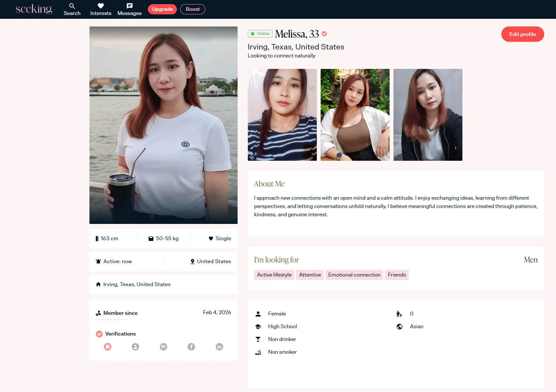Open the large main profile photo

(x=164, y=125)
